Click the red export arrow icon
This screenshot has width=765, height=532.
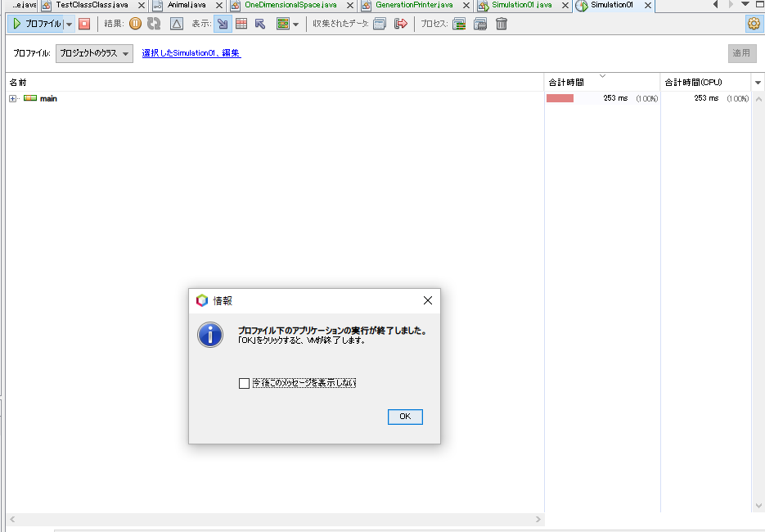[401, 24]
